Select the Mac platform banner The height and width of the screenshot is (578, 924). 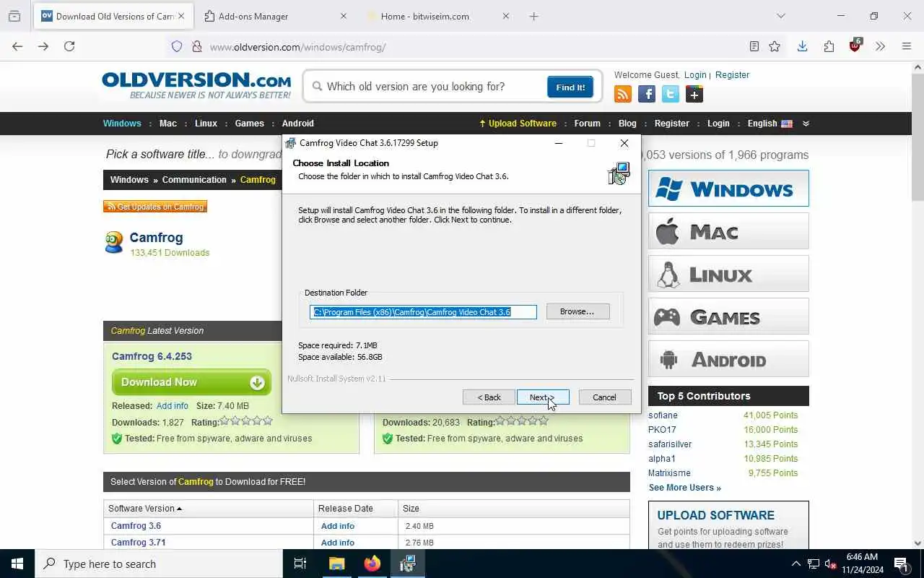coord(728,231)
